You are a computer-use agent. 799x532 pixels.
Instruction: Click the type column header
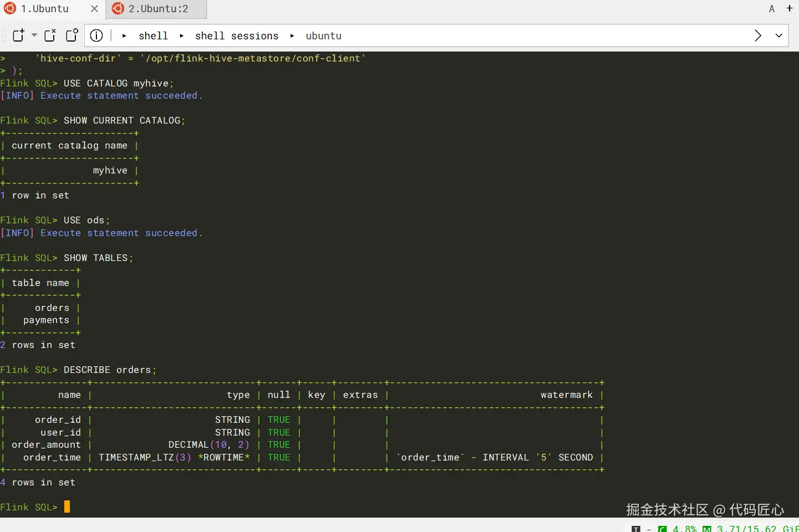[238, 395]
